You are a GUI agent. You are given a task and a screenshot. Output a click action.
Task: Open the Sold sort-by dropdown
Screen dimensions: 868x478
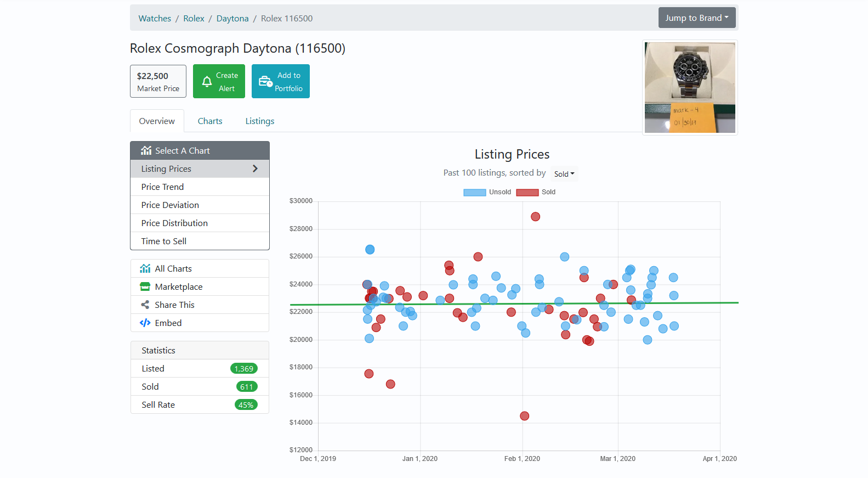coord(564,174)
